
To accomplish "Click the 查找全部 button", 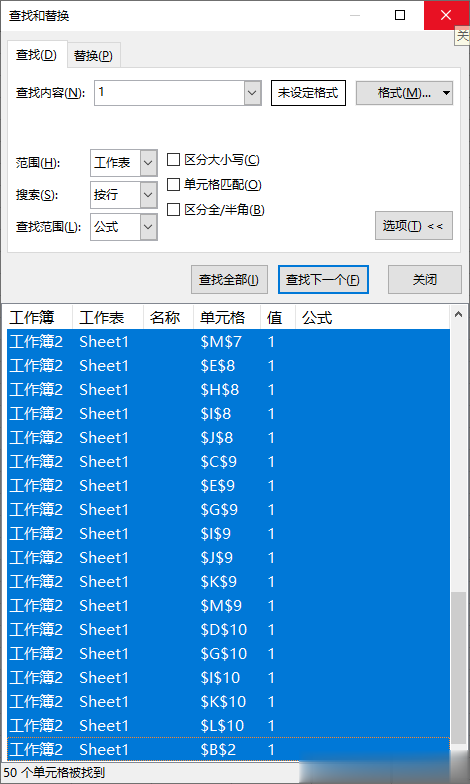I will [x=229, y=280].
